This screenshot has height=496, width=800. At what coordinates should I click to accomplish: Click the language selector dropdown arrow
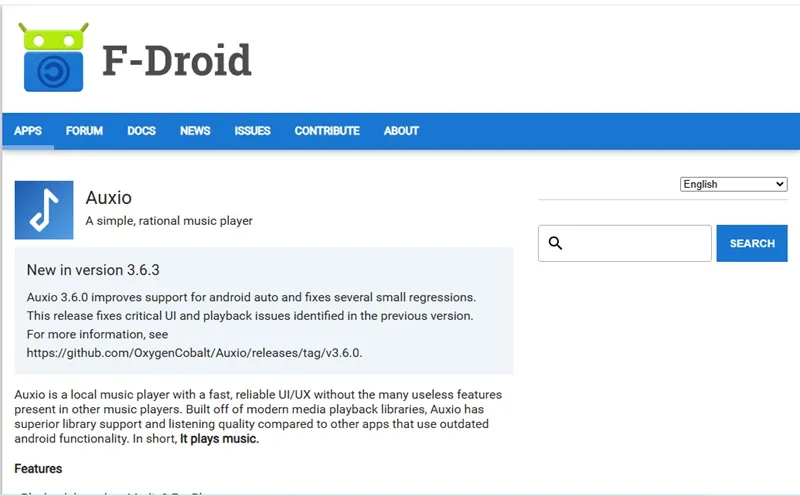pyautogui.click(x=779, y=184)
